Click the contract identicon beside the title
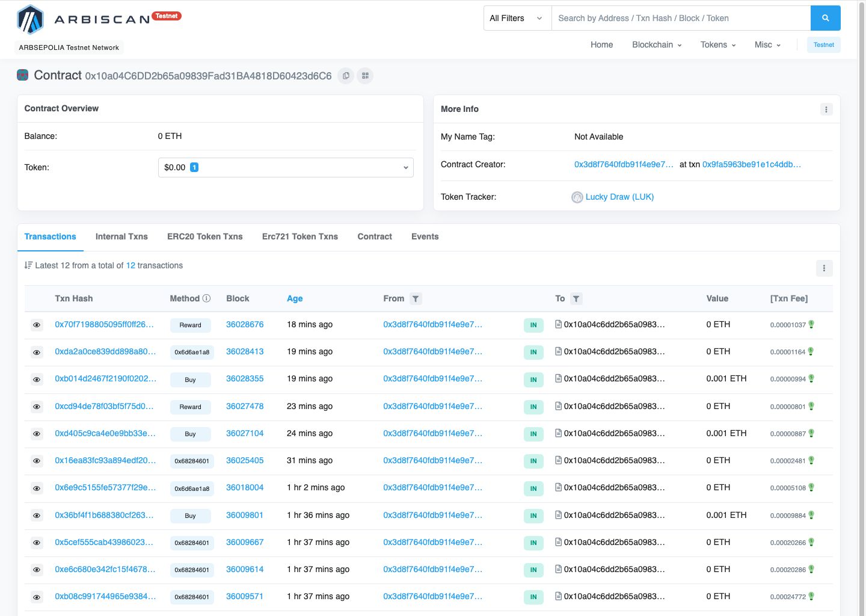 [23, 75]
